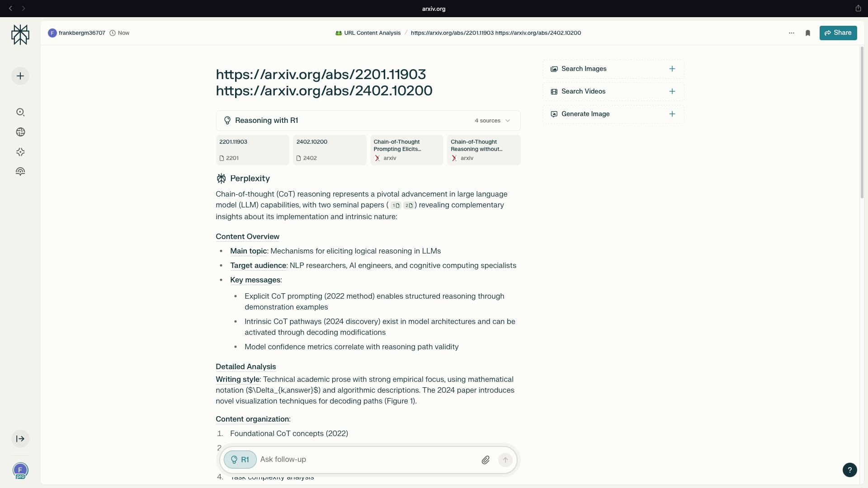
Task: Expand Search Videos with plus
Action: (672, 92)
